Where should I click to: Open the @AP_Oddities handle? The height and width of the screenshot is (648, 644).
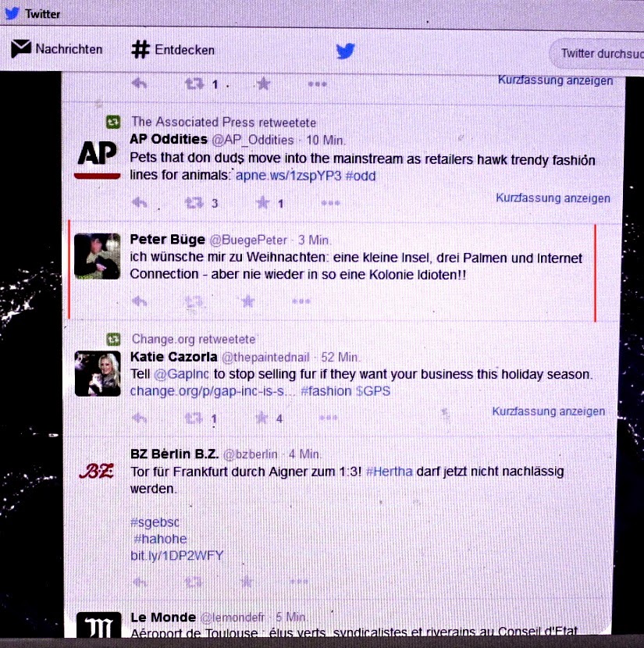[x=253, y=140]
